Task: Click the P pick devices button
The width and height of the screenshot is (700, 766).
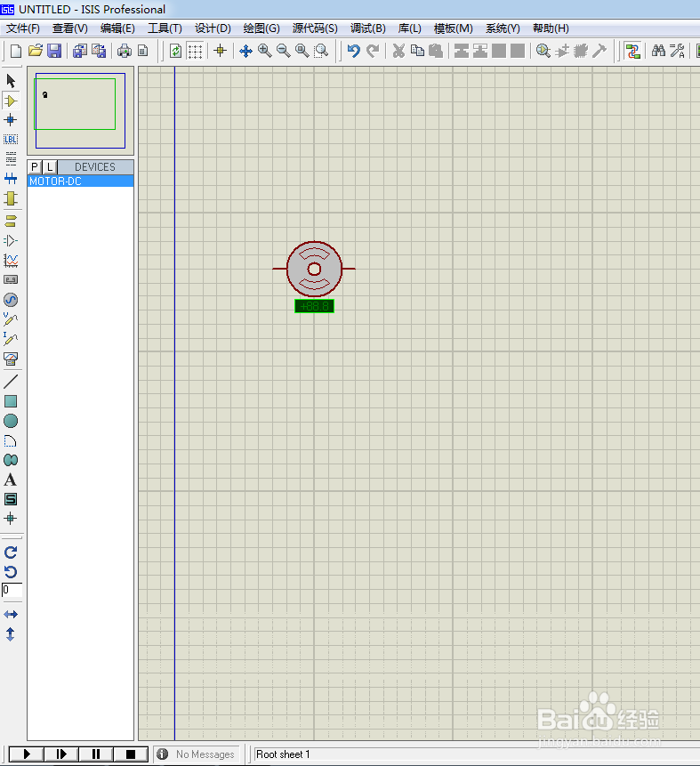Action: [x=34, y=167]
